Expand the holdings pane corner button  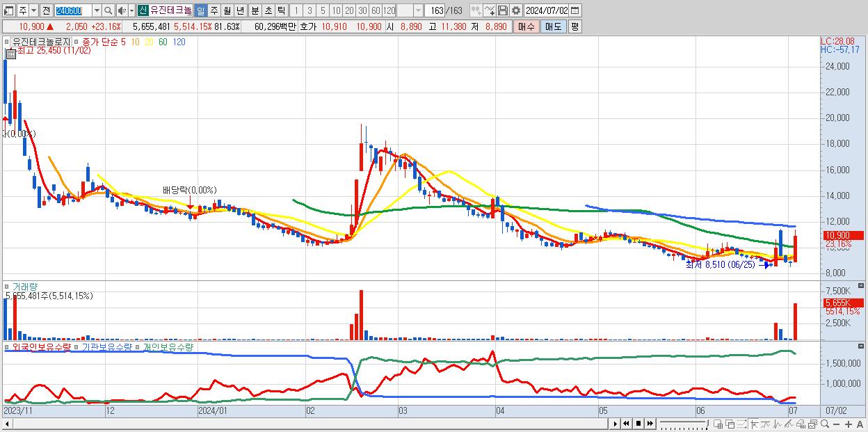[862, 345]
